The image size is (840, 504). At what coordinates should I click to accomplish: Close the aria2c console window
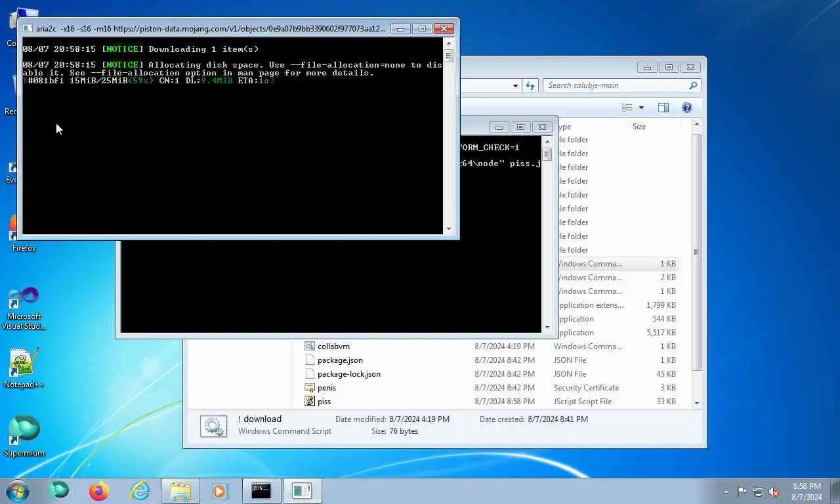click(x=444, y=29)
